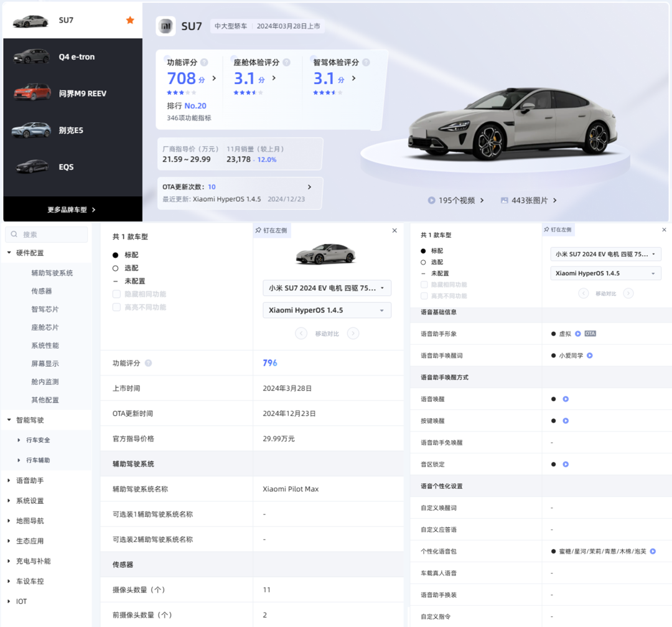Viewport: 672px width, 627px height.
Task: Collapse the 硬件配置 tree section
Action: point(9,253)
